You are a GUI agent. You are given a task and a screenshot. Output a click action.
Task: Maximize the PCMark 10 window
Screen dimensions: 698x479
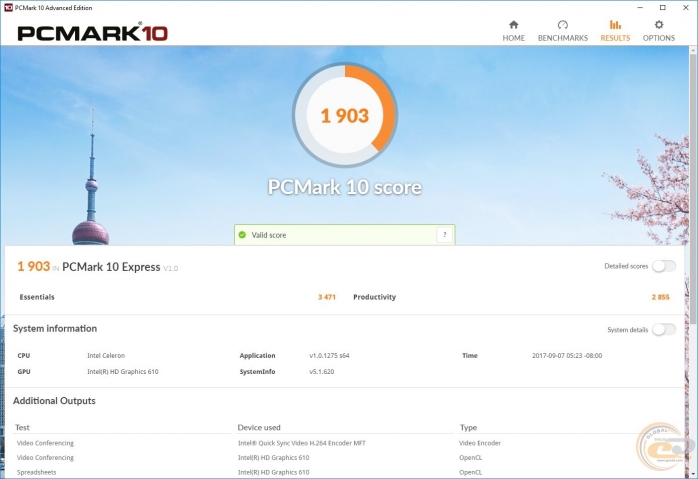[x=662, y=8]
